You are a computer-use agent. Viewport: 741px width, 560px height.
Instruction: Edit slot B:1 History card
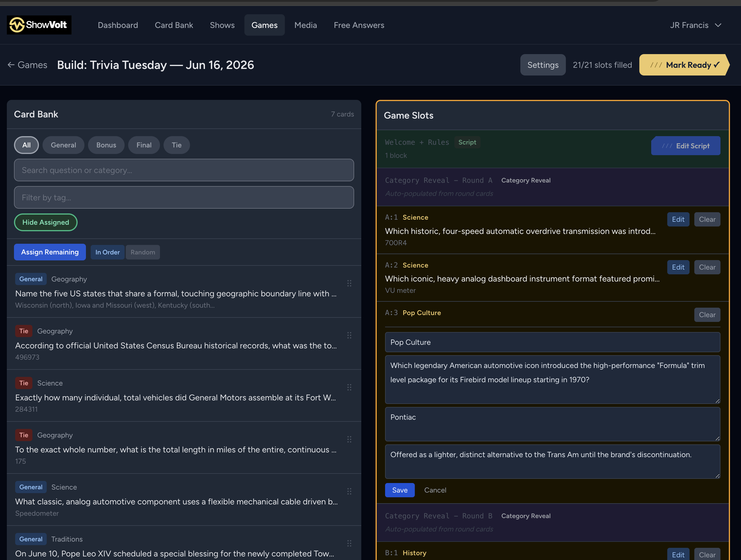pos(678,554)
